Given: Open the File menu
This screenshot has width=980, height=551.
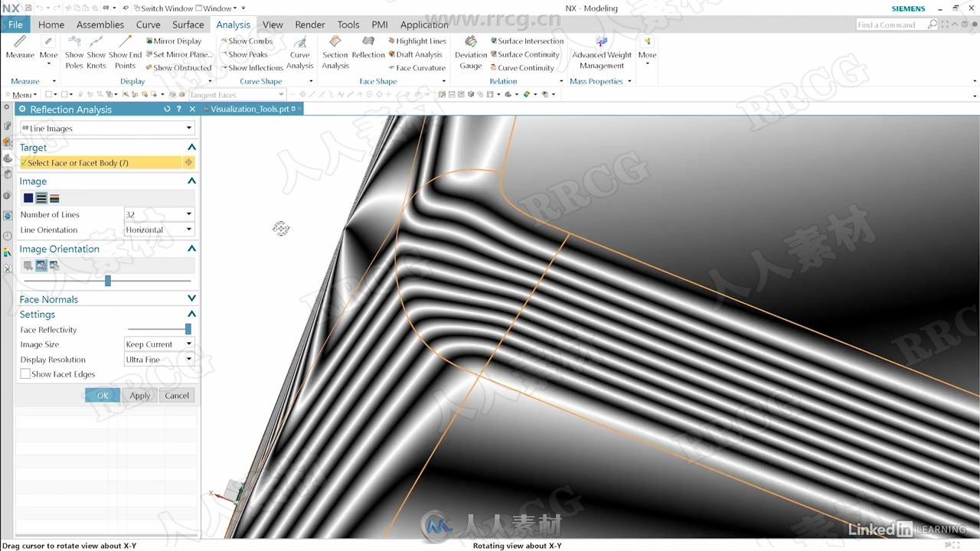Looking at the screenshot, I should [15, 24].
